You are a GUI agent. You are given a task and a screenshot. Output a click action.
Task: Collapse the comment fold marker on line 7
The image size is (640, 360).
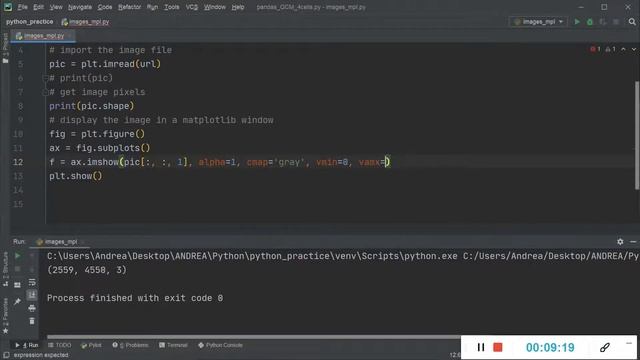(x=45, y=92)
